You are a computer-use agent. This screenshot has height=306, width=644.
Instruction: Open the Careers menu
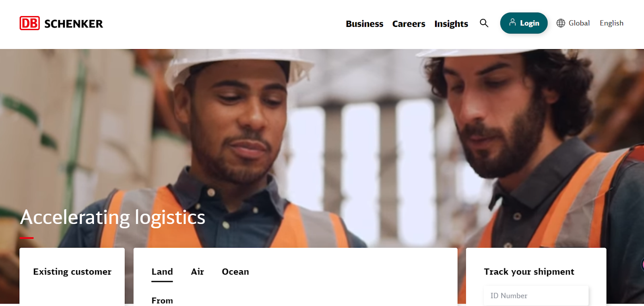[409, 24]
